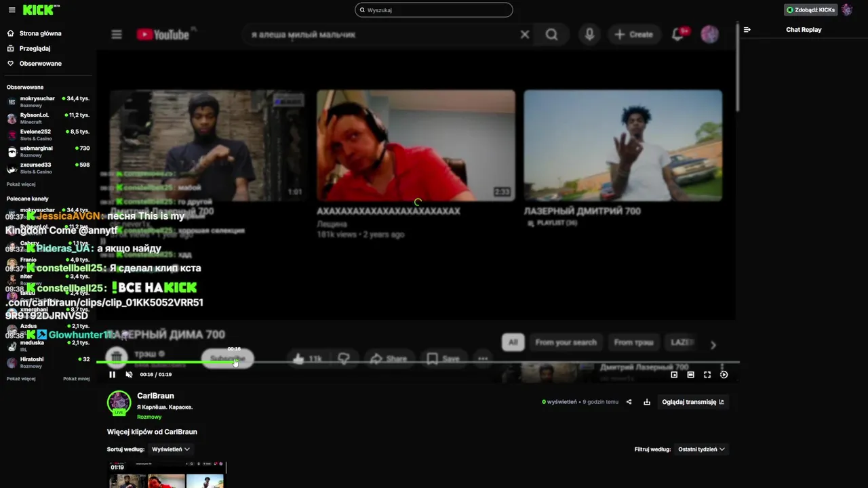Open the hamburger menu beside the Kick logo

[12, 10]
